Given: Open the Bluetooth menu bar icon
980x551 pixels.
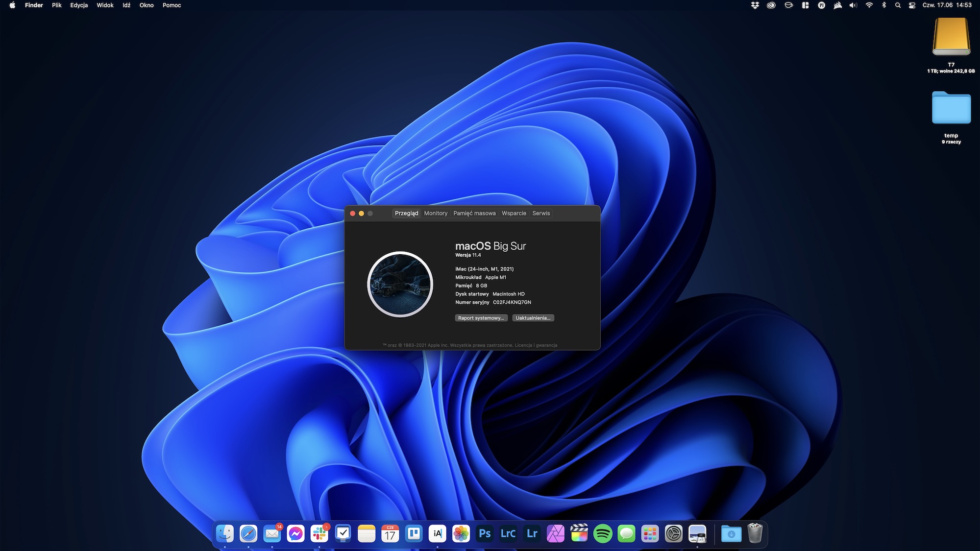Looking at the screenshot, I should click(x=884, y=5).
